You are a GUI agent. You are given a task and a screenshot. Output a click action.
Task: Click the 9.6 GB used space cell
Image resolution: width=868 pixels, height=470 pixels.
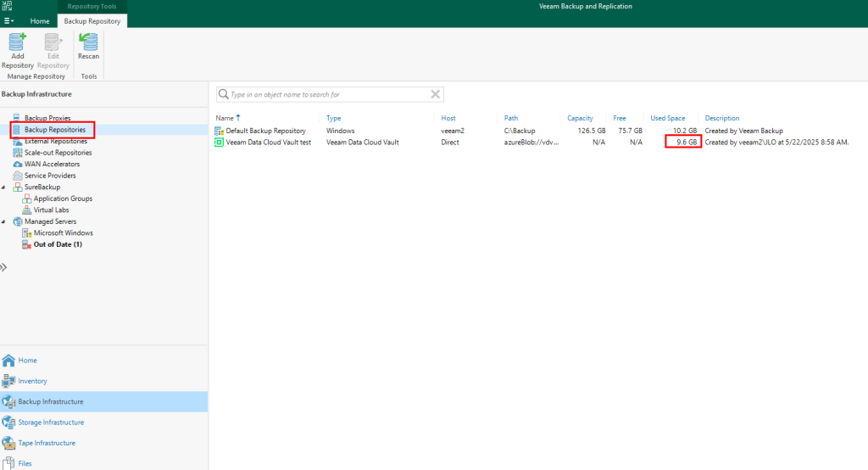(x=687, y=143)
